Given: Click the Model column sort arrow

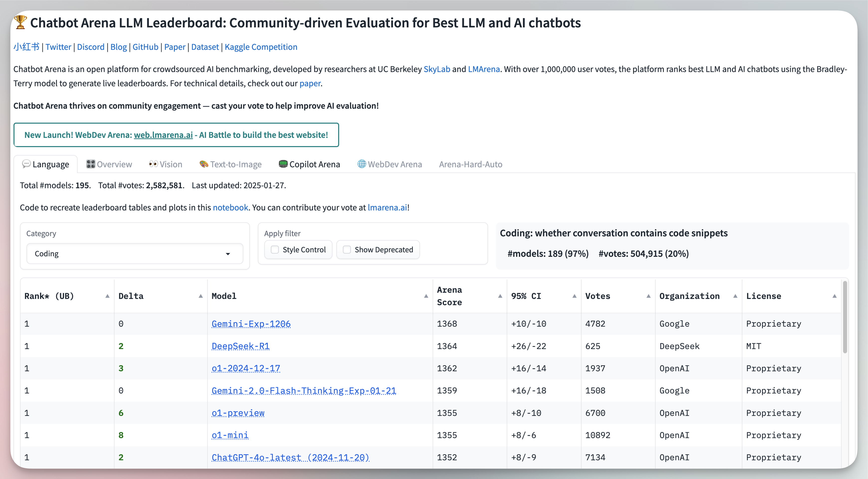Looking at the screenshot, I should tap(426, 296).
